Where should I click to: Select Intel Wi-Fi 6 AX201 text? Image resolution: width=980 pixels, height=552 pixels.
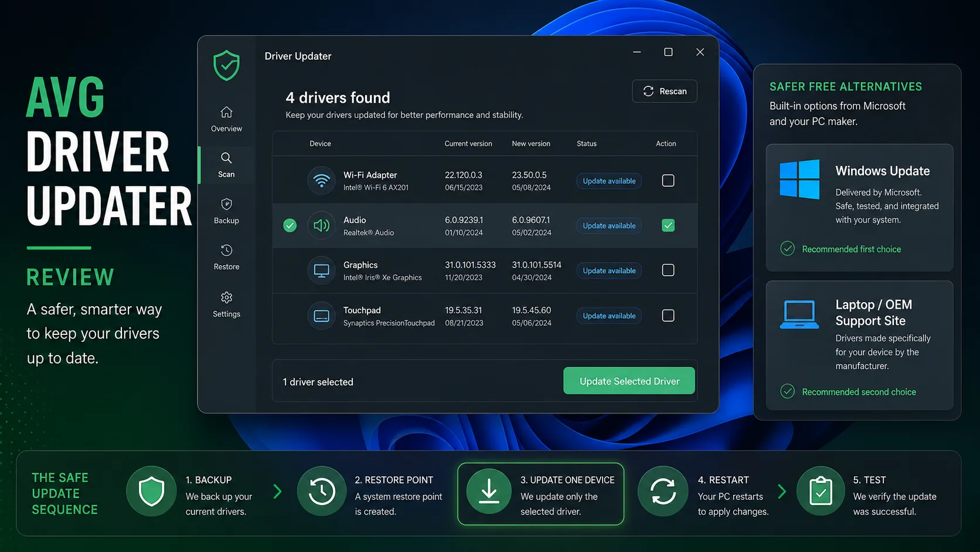pyautogui.click(x=376, y=188)
